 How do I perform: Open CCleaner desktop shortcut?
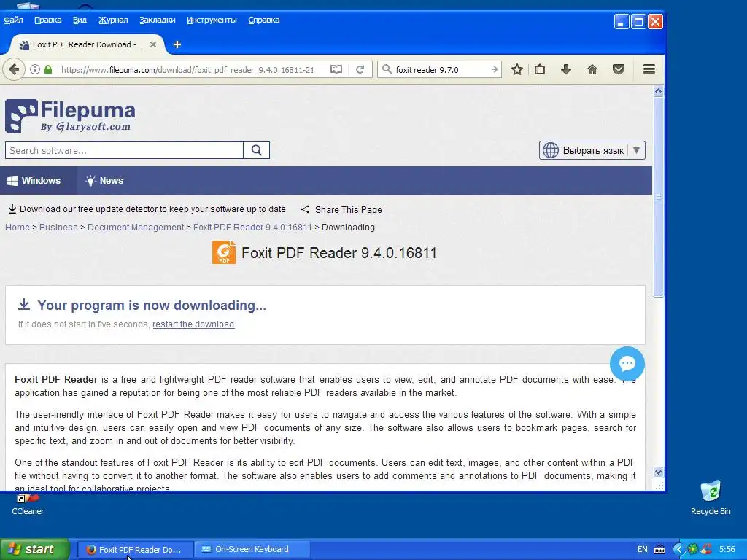click(x=28, y=505)
